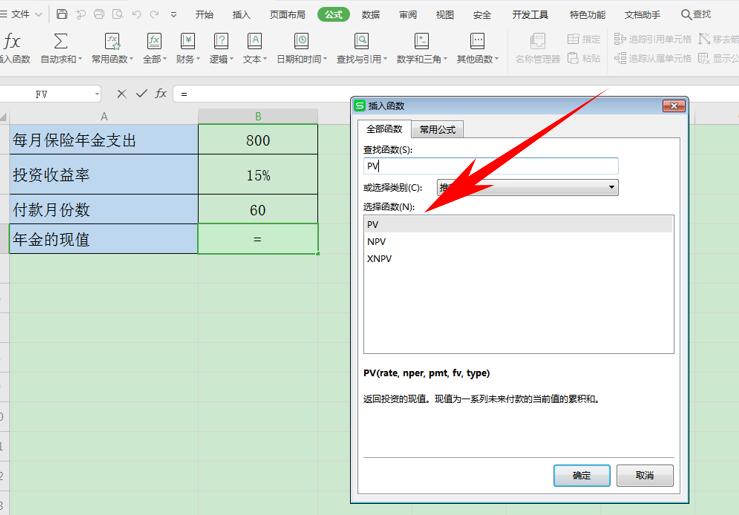The image size is (739, 515).
Task: Click the OK (确定) button
Action: point(582,475)
